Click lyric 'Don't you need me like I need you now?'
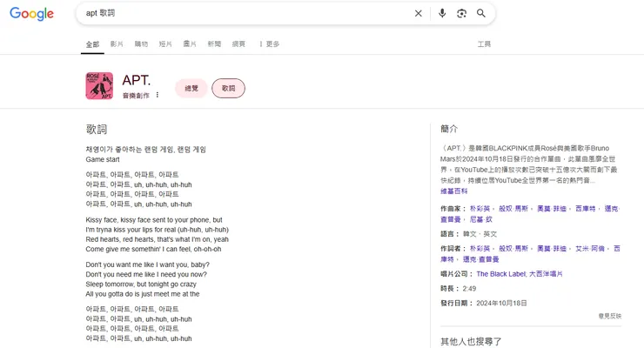Viewport: 644px width, 348px height. (x=146, y=275)
